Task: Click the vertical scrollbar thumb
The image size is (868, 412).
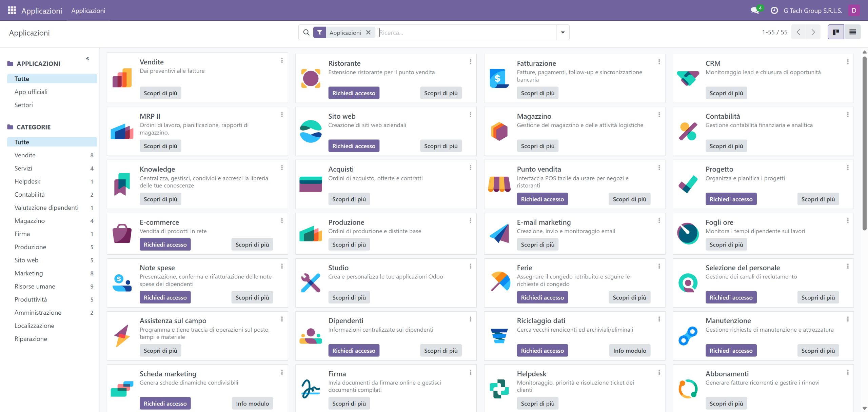Action: tap(865, 143)
